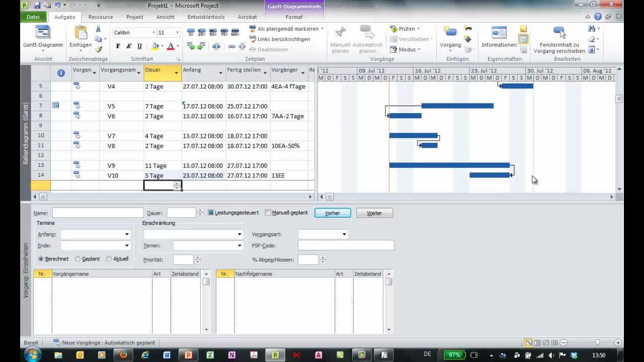644x362 pixels.
Task: Click the cut scissors icon
Action: point(98,29)
